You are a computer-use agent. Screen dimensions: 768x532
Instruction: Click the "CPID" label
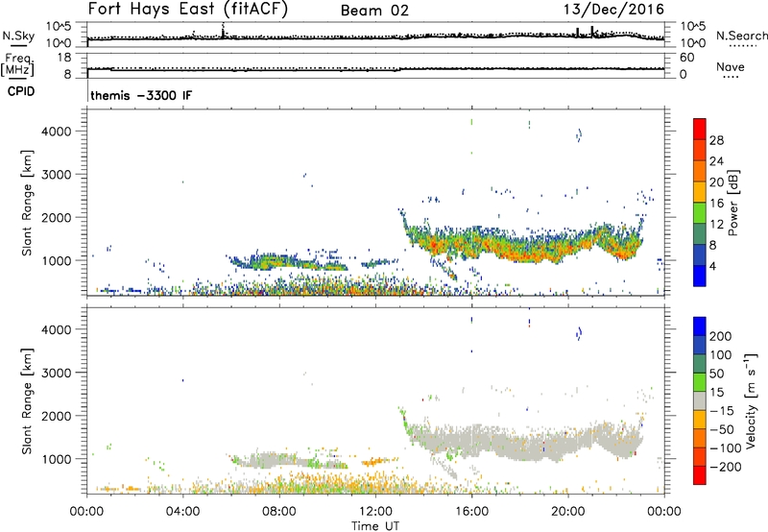[21, 91]
